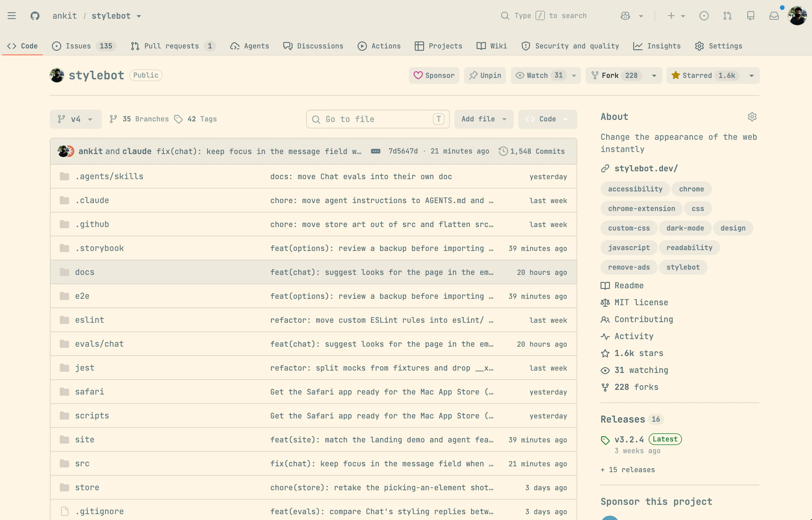Click the release tag icon beside v3.2.4

[x=605, y=440]
